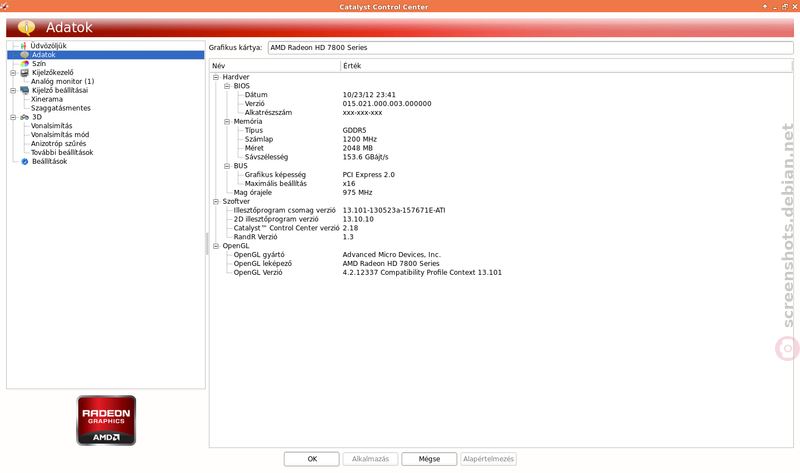Image resolution: width=800 pixels, height=473 pixels.
Task: Click the OK button
Action: tap(312, 459)
